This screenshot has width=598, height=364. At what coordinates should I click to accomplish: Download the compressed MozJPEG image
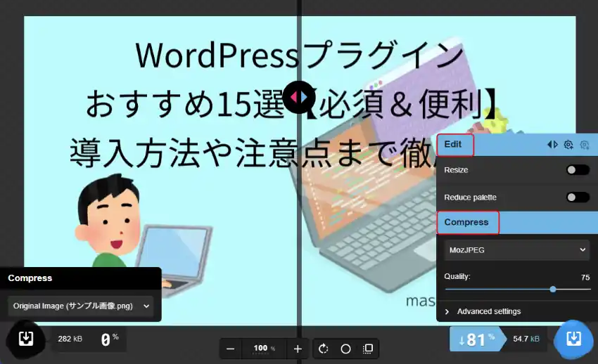click(x=573, y=338)
